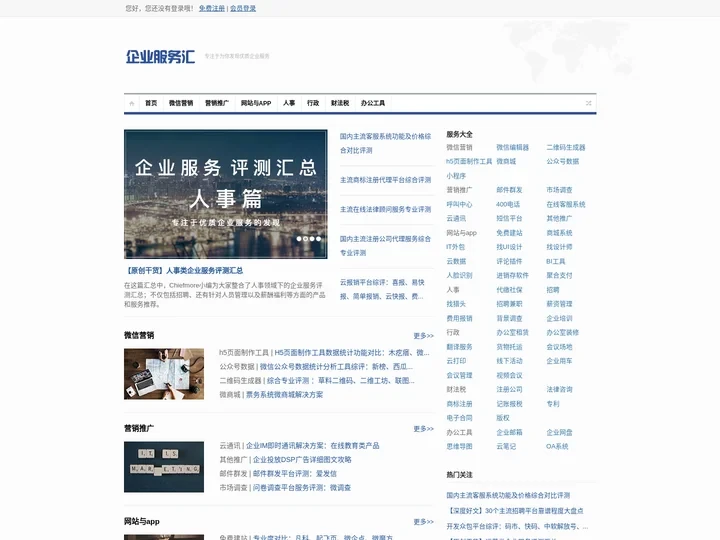The height and width of the screenshot is (540, 720).
Task: Click 二维码生成器 in 服务大全 sidebar
Action: 566,147
